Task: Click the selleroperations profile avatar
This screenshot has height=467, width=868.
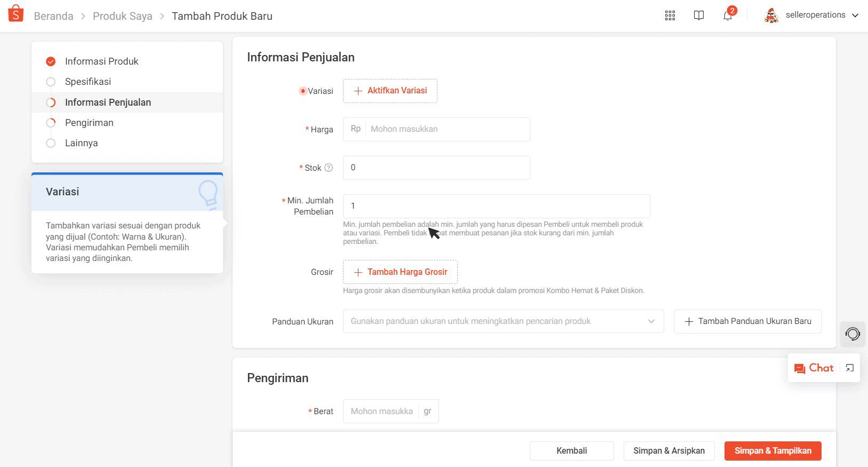Action: pyautogui.click(x=771, y=15)
